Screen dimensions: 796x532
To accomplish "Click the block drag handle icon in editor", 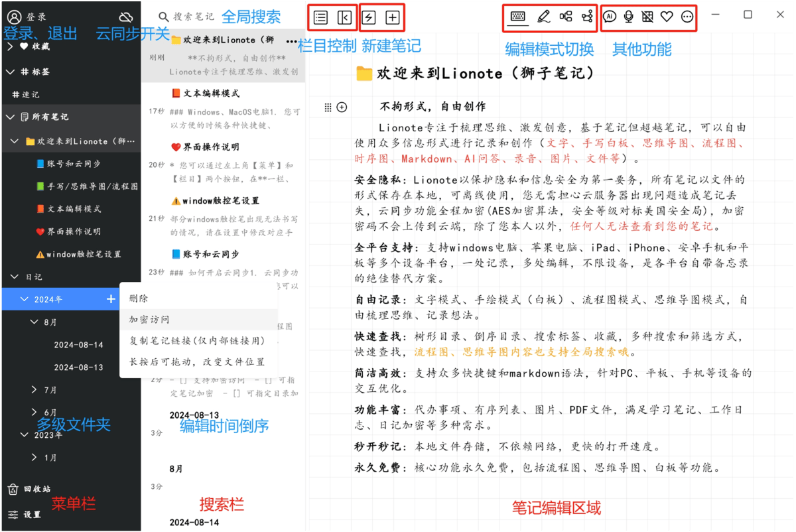I will point(327,107).
